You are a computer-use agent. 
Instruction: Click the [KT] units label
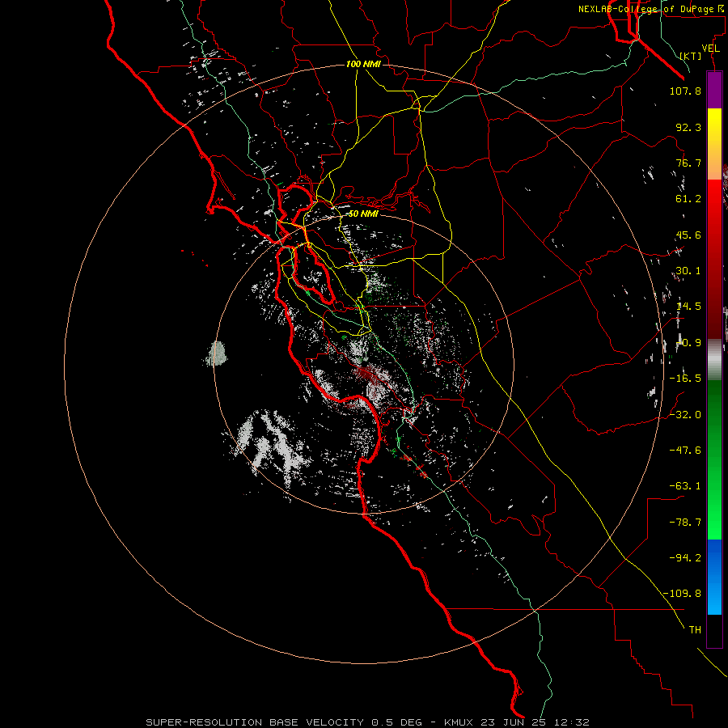click(x=691, y=56)
